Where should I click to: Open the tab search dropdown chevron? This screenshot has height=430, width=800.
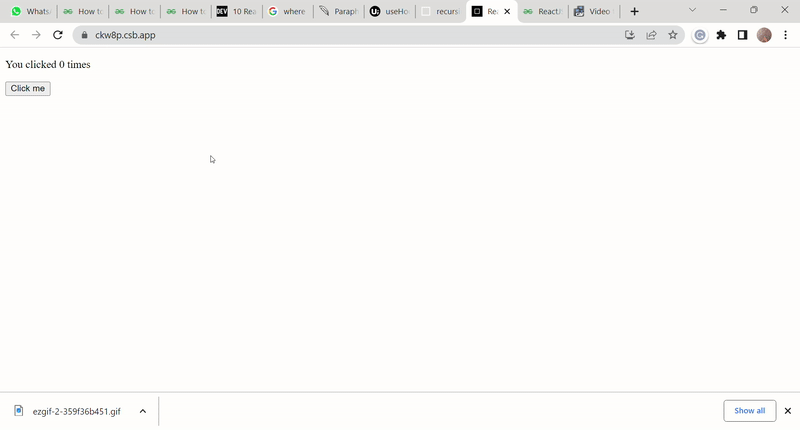(692, 10)
